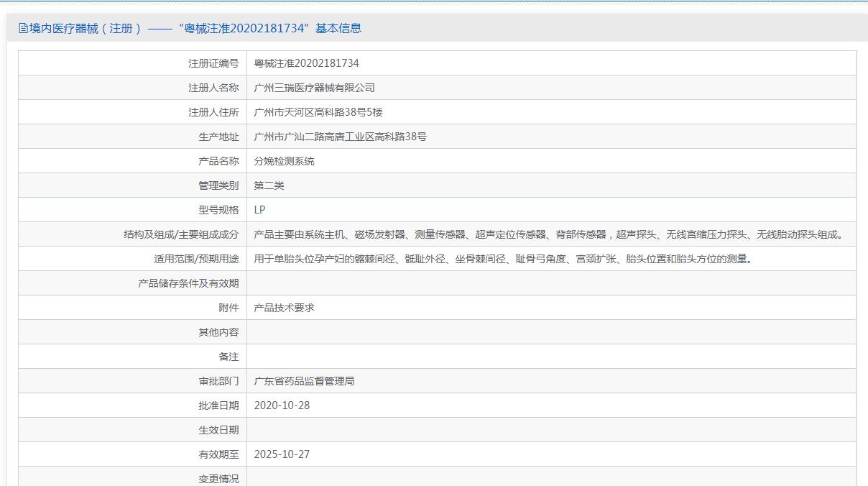This screenshot has height=486, width=868.
Task: Click the 有效期至 label
Action: (x=218, y=454)
